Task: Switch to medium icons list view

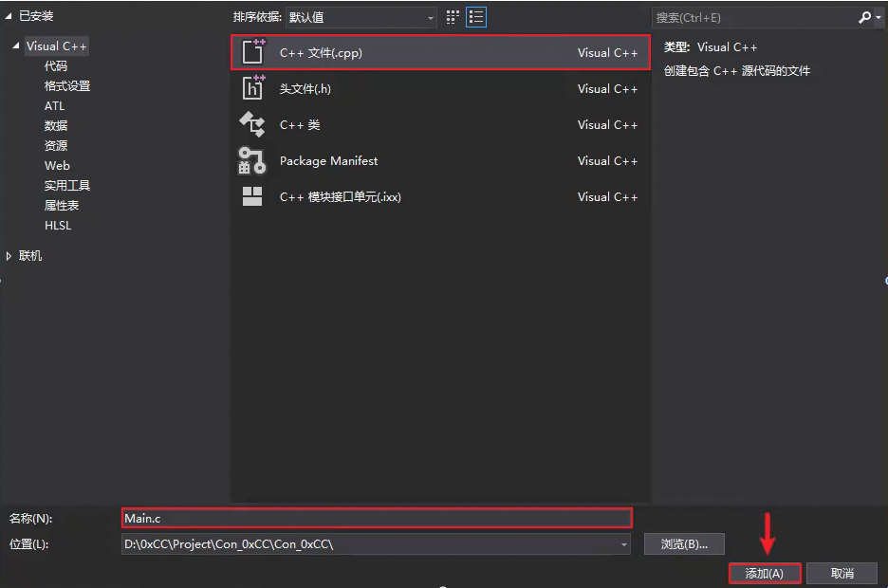Action: (475, 17)
